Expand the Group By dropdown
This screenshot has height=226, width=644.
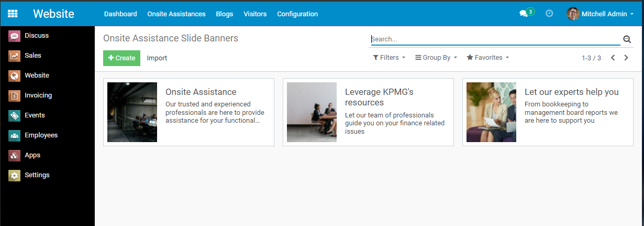(436, 58)
